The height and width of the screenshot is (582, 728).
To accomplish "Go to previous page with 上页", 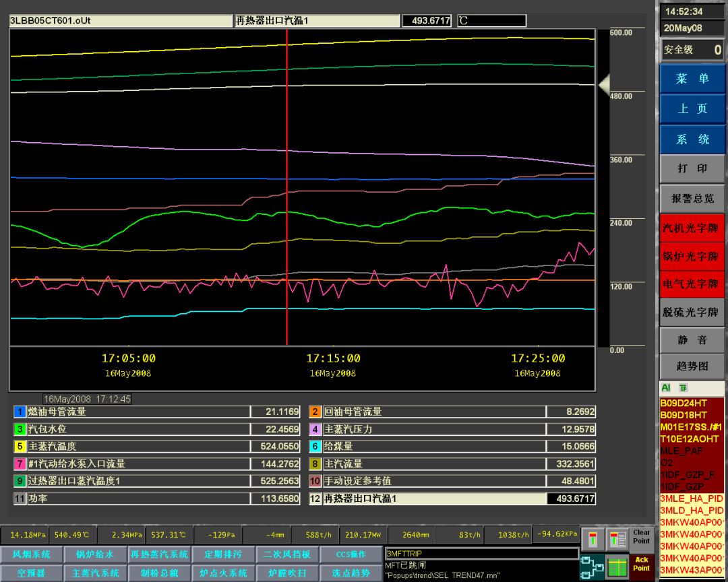I will tap(692, 108).
